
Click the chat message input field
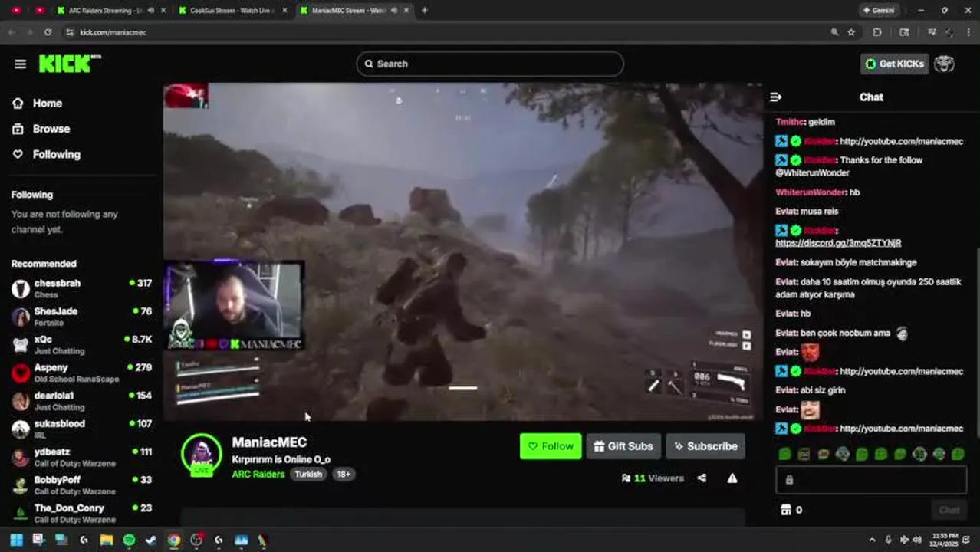click(871, 480)
